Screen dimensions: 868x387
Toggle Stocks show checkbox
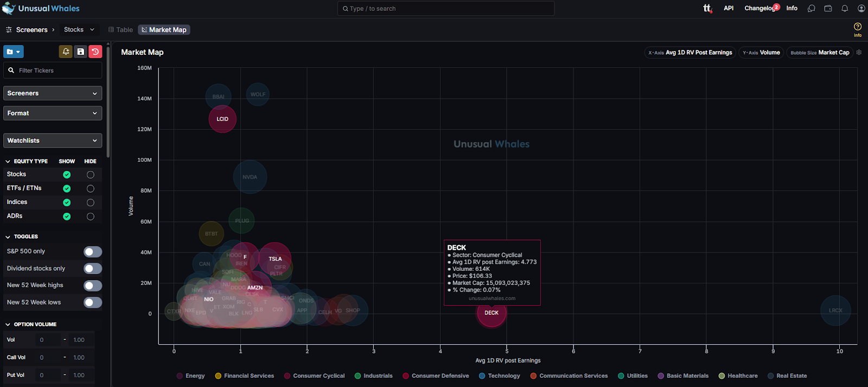[67, 175]
